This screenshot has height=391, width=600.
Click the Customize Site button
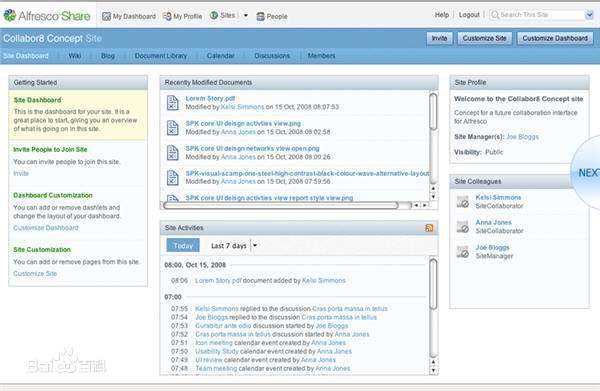click(484, 38)
